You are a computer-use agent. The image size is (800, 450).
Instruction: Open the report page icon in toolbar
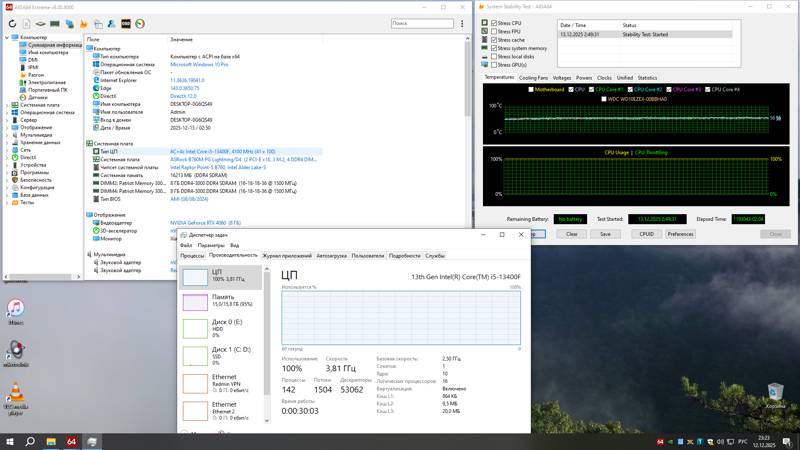tap(27, 24)
